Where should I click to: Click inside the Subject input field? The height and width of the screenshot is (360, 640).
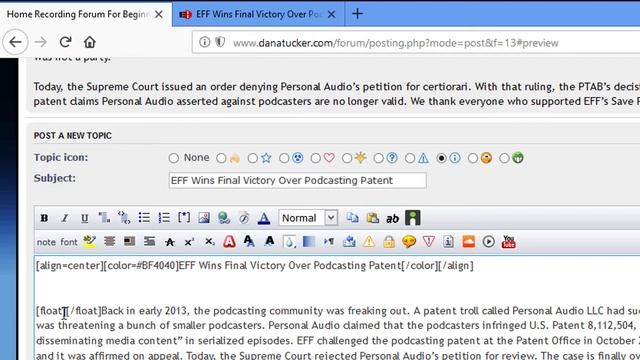coord(298,180)
